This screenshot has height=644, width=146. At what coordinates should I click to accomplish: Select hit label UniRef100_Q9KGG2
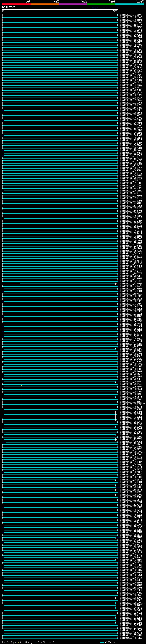point(131,409)
